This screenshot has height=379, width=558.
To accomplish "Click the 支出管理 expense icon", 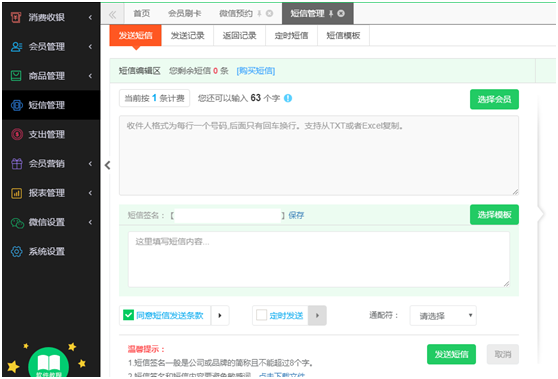I will 17,134.
